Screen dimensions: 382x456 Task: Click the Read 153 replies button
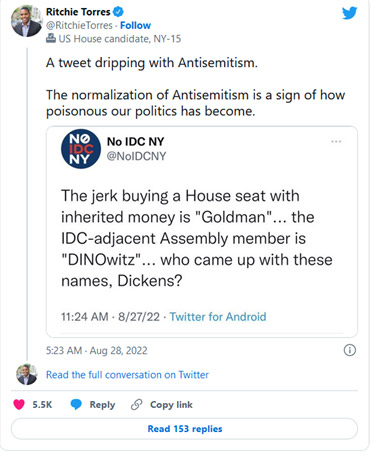click(x=184, y=429)
